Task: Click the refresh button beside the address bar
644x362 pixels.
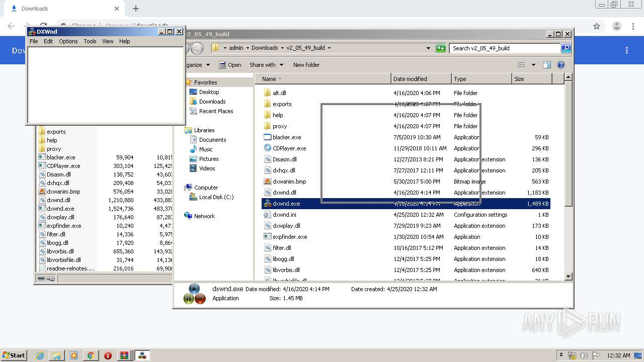Action: [441, 48]
